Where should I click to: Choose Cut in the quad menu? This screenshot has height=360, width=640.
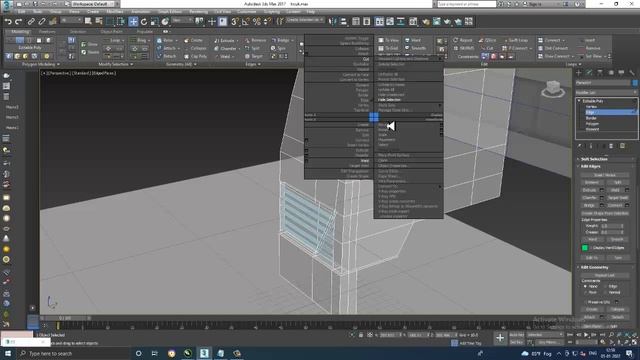[366, 59]
